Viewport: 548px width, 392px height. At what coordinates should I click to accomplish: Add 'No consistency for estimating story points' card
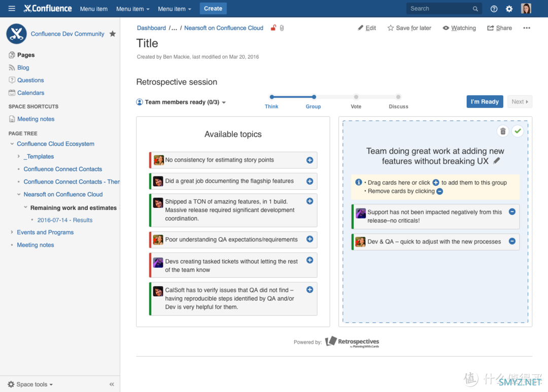point(310,160)
